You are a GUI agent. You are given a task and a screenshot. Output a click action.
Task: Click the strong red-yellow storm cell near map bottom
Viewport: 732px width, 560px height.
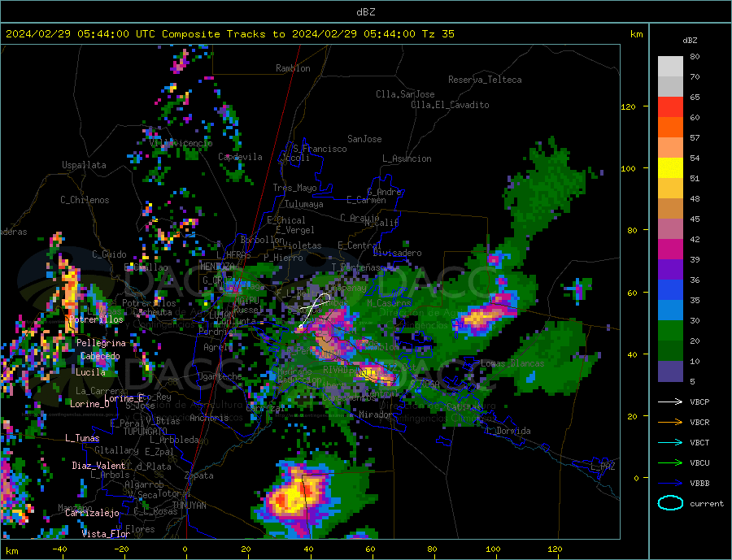point(296,497)
